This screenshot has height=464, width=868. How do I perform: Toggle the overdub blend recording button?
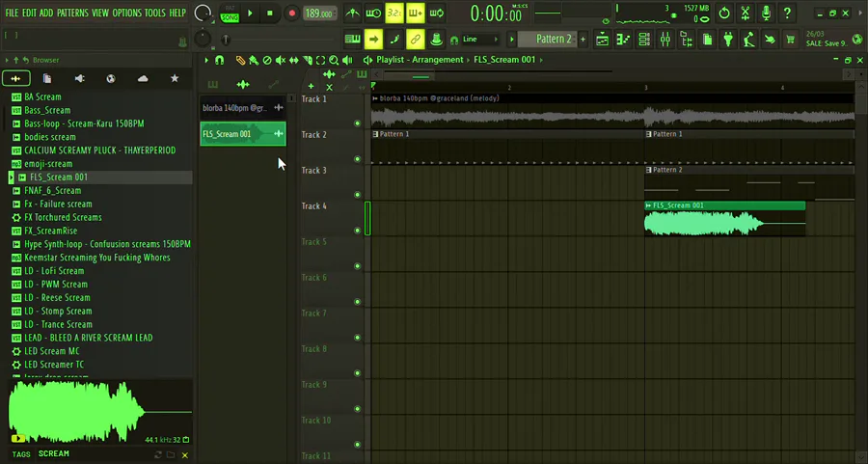(x=415, y=13)
